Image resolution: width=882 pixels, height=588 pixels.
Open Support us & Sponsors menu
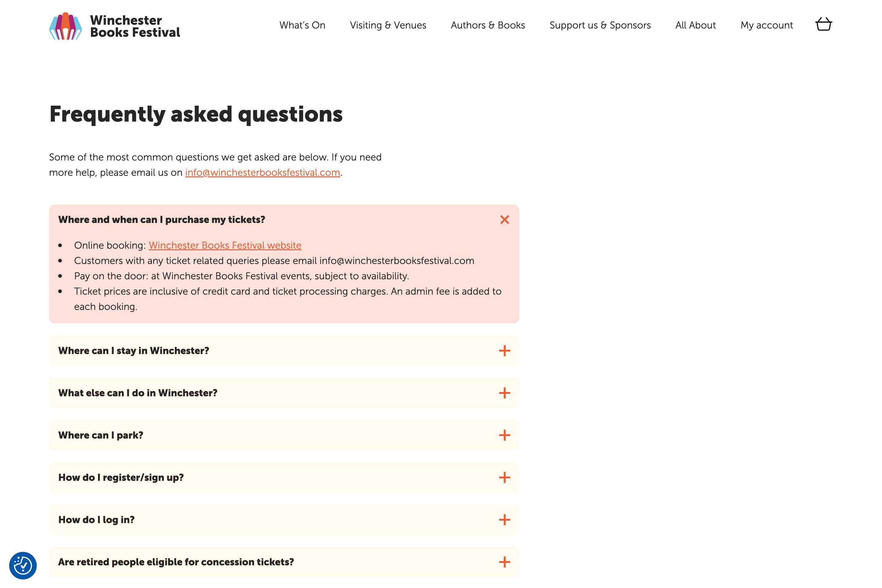(x=600, y=25)
